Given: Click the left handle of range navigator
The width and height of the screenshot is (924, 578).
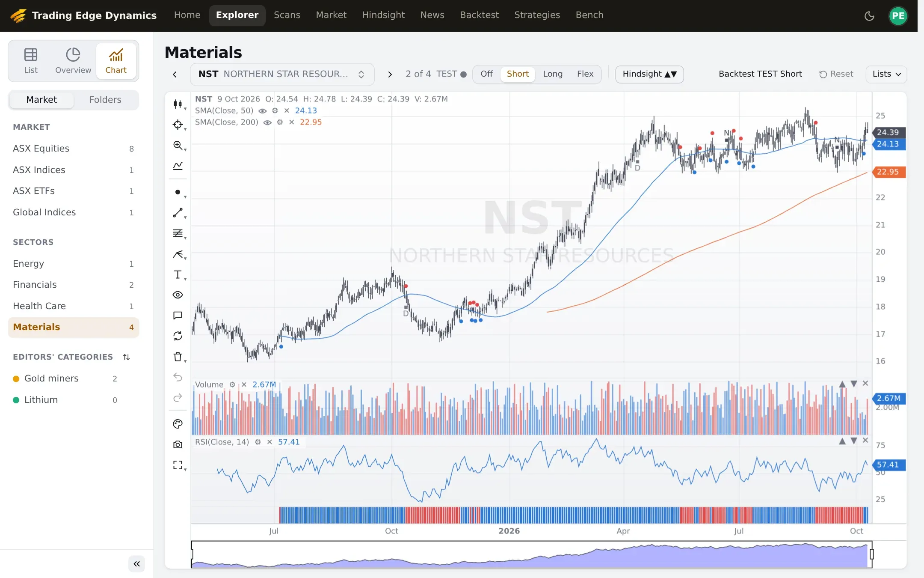Looking at the screenshot, I should [192, 554].
